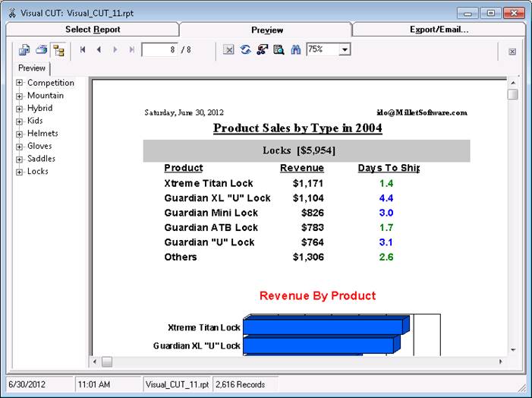Click the vertical scrollbar down arrow
The image size is (532, 398).
(x=513, y=349)
